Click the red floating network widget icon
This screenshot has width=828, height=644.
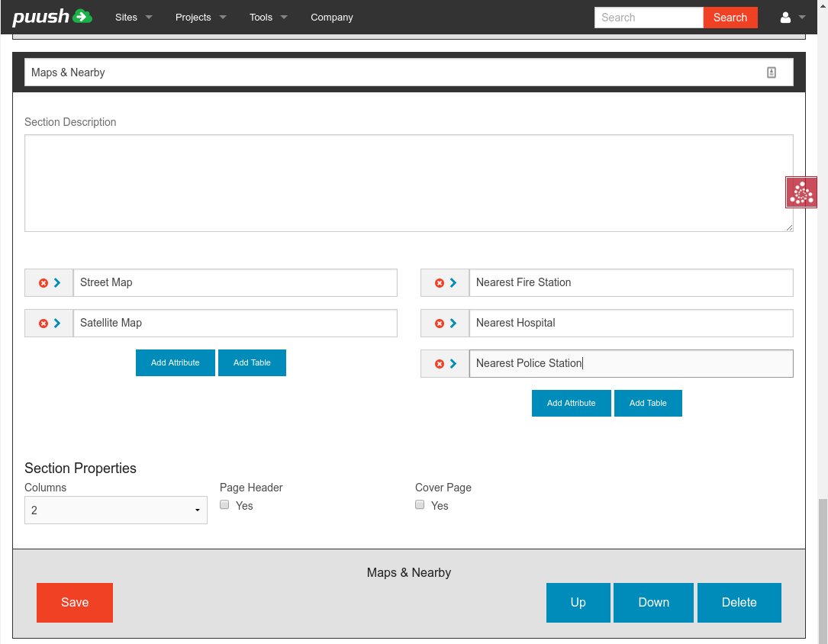click(801, 192)
